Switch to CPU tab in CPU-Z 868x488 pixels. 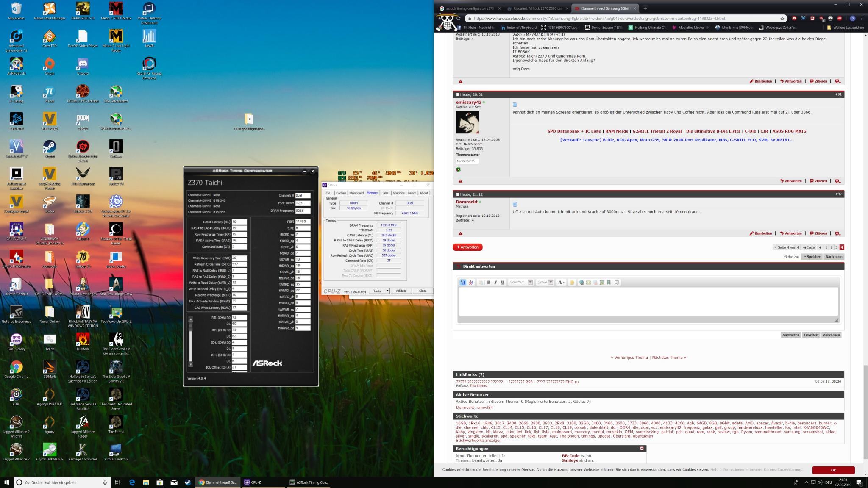click(328, 193)
